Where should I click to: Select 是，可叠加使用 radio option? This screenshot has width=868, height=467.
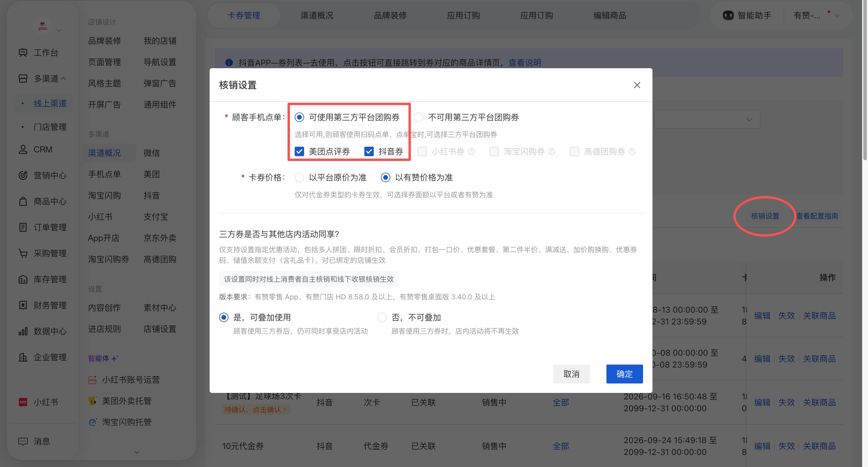pyautogui.click(x=224, y=317)
